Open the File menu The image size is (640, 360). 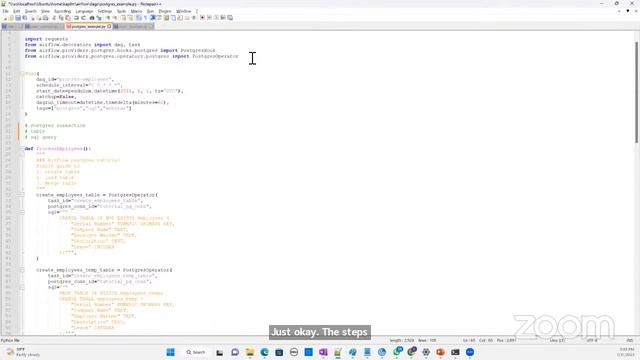pos(5,11)
